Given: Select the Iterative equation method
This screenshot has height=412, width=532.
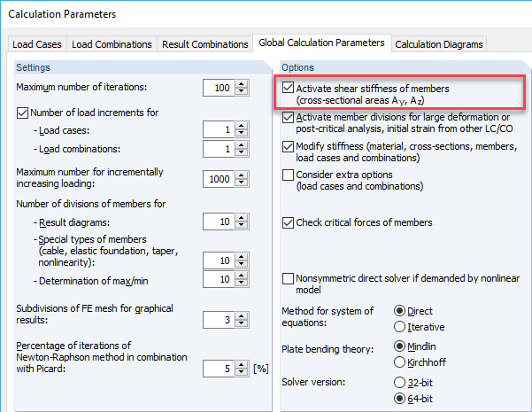Looking at the screenshot, I should [x=397, y=327].
